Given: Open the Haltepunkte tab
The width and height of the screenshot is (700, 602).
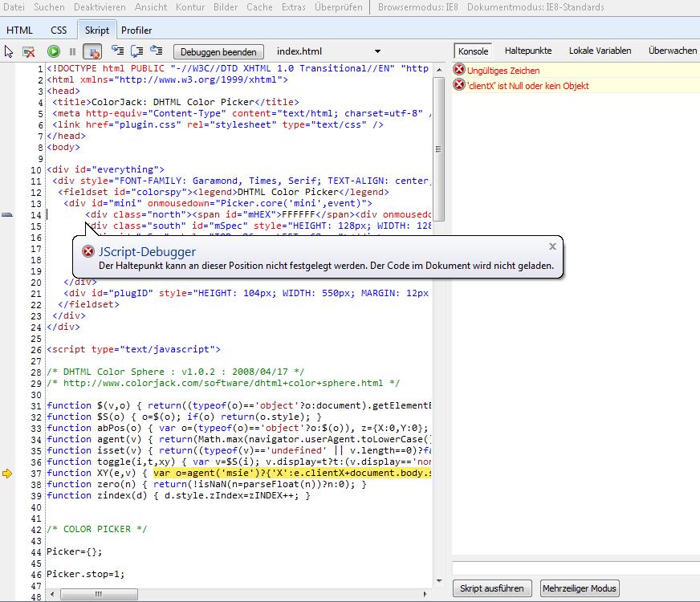Looking at the screenshot, I should tap(528, 51).
